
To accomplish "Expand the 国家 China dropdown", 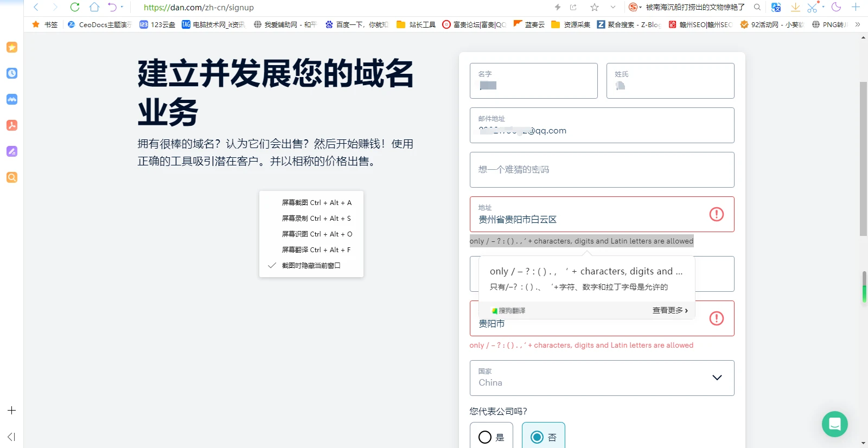I will 717,377.
